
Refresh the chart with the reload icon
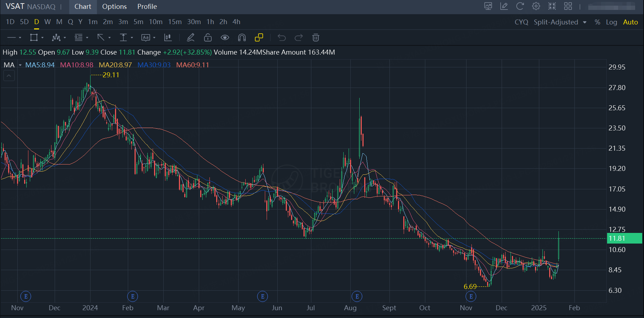(520, 6)
